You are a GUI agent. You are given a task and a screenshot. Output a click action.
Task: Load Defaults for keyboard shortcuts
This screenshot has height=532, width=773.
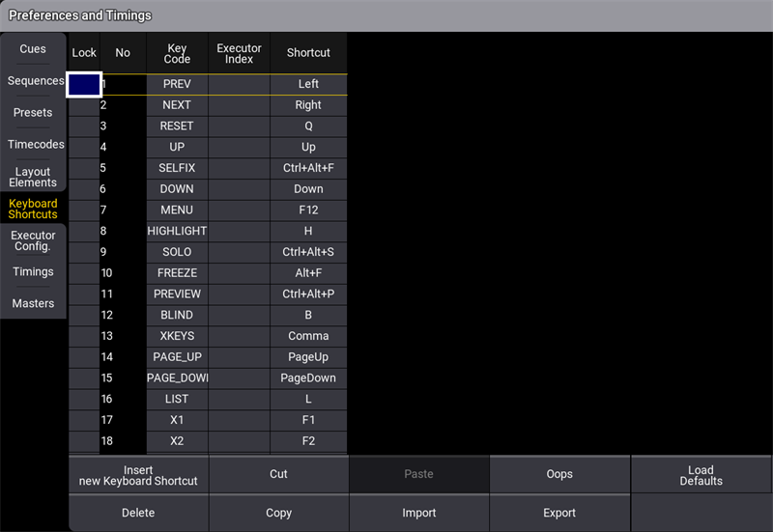click(x=701, y=475)
